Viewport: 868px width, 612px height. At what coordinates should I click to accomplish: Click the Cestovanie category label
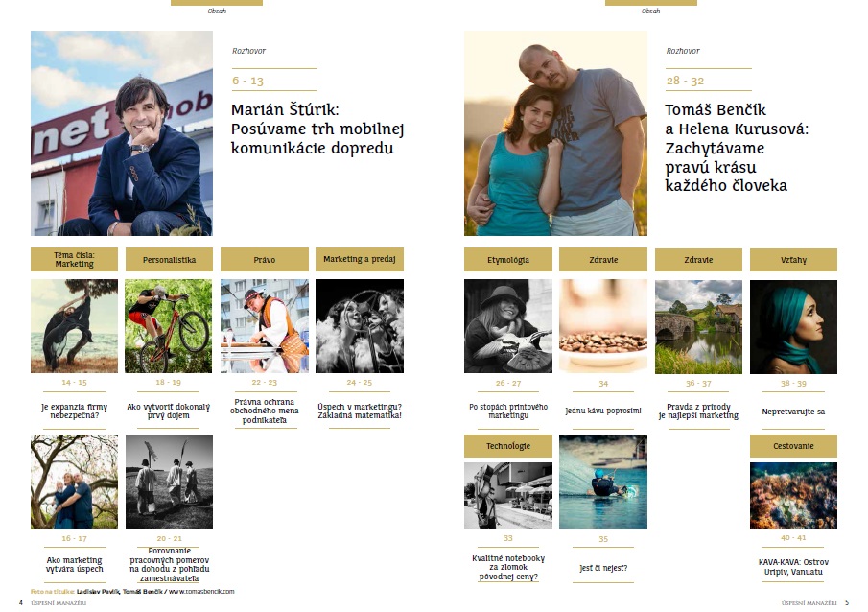(793, 446)
